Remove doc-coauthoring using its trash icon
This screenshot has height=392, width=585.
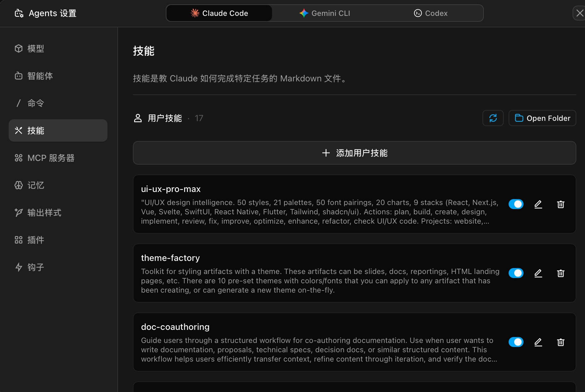pyautogui.click(x=560, y=342)
